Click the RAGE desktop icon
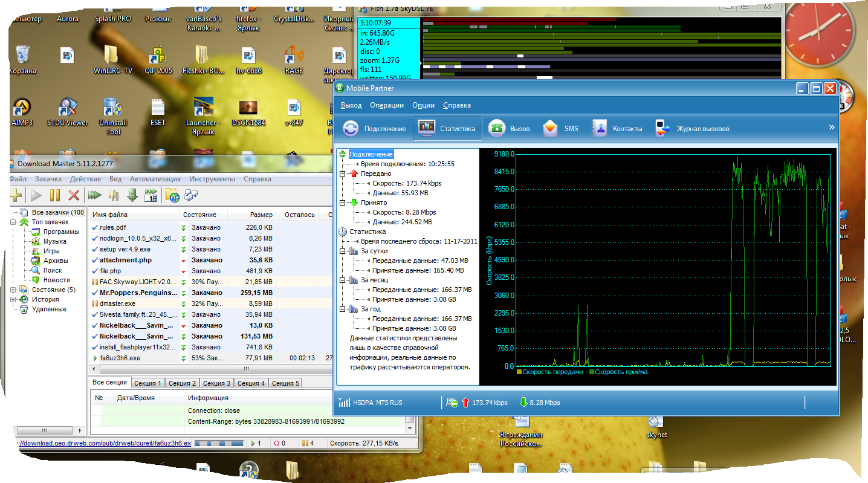This screenshot has height=483, width=868. (294, 60)
